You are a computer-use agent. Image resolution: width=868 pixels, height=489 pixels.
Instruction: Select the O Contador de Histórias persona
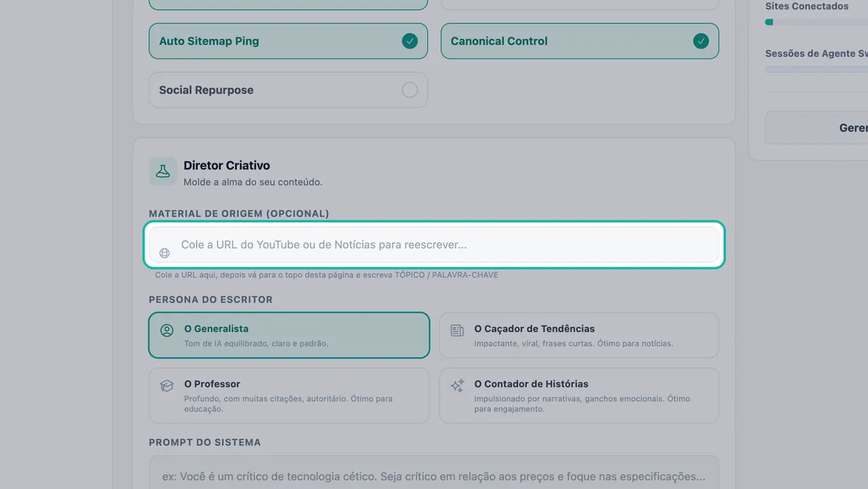click(x=579, y=395)
